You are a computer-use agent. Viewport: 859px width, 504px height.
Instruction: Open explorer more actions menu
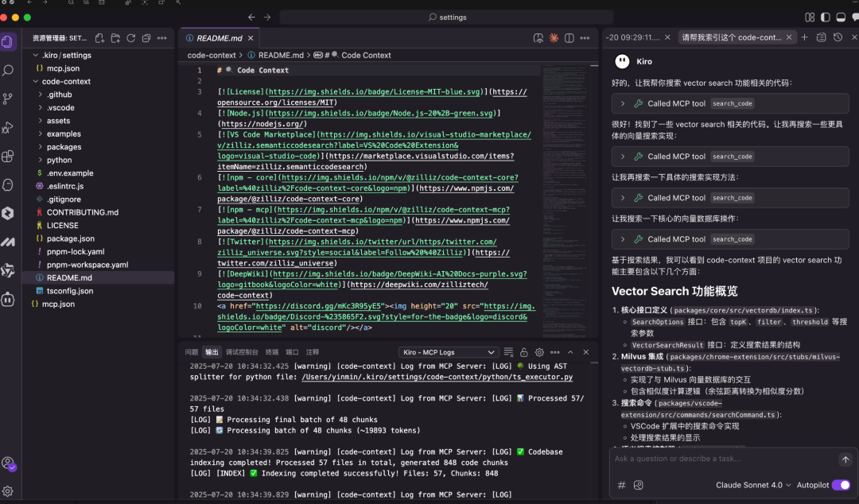161,38
